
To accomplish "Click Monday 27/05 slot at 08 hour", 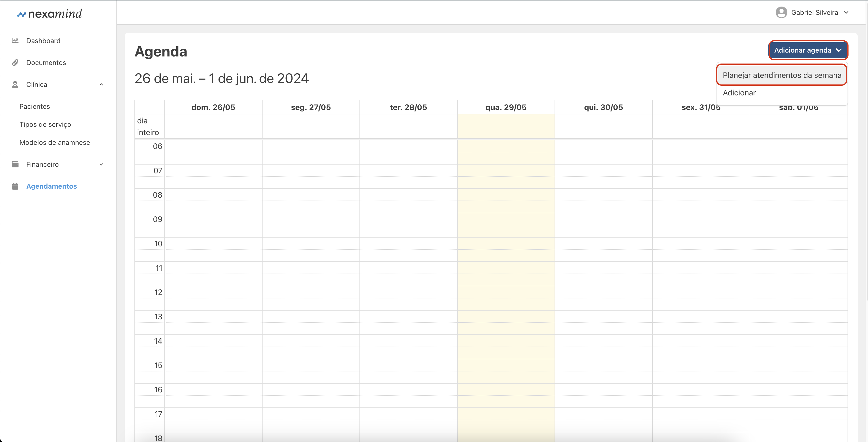I will (x=311, y=195).
